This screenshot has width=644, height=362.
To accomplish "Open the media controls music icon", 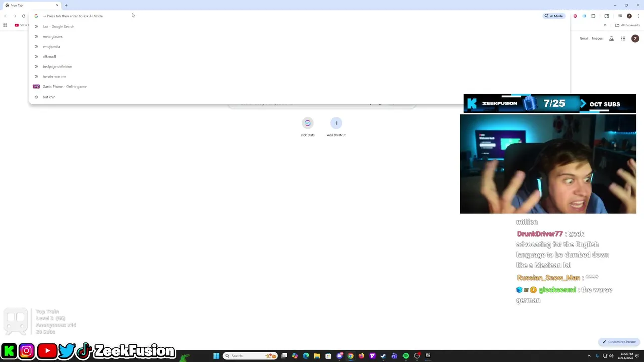I will [620, 16].
